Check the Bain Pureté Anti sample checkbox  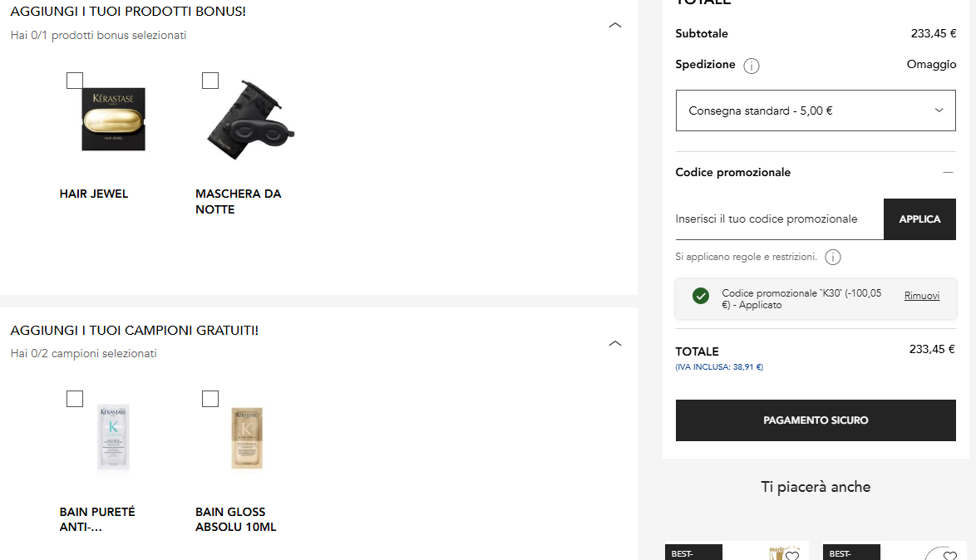point(75,399)
